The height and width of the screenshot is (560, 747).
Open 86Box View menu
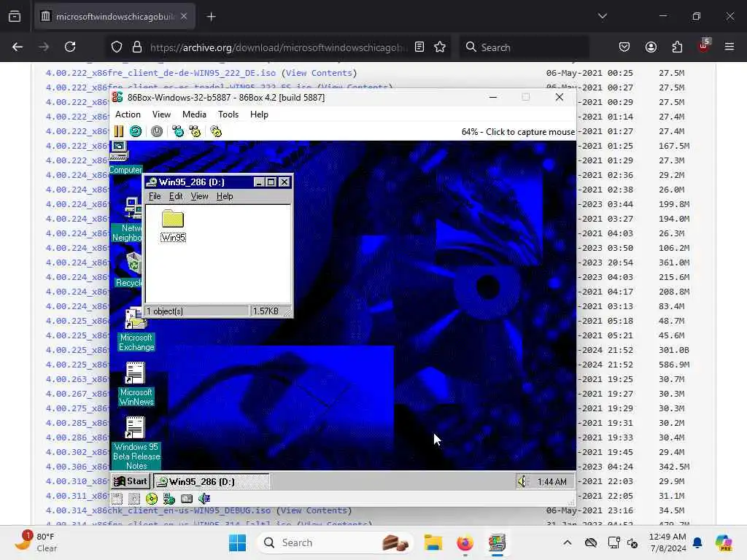(161, 114)
